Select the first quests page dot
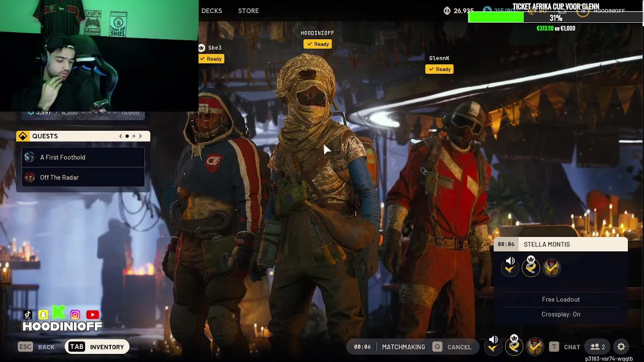The height and width of the screenshot is (362, 644). pyautogui.click(x=127, y=136)
